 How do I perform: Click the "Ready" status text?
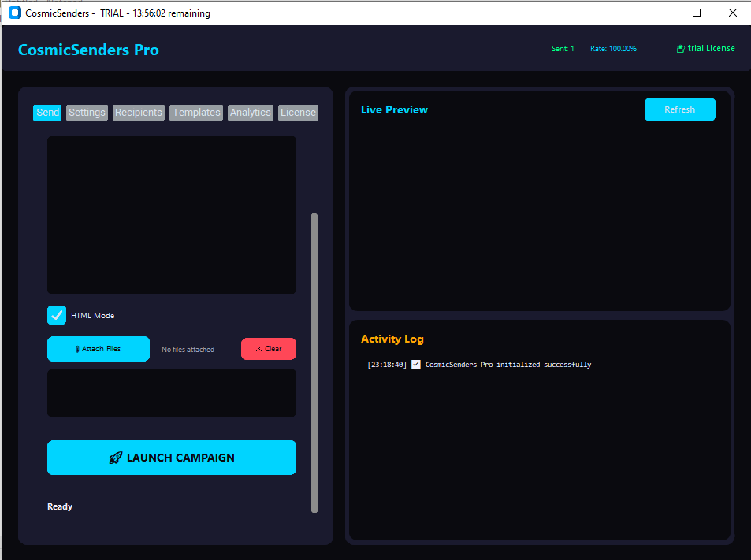(x=60, y=506)
